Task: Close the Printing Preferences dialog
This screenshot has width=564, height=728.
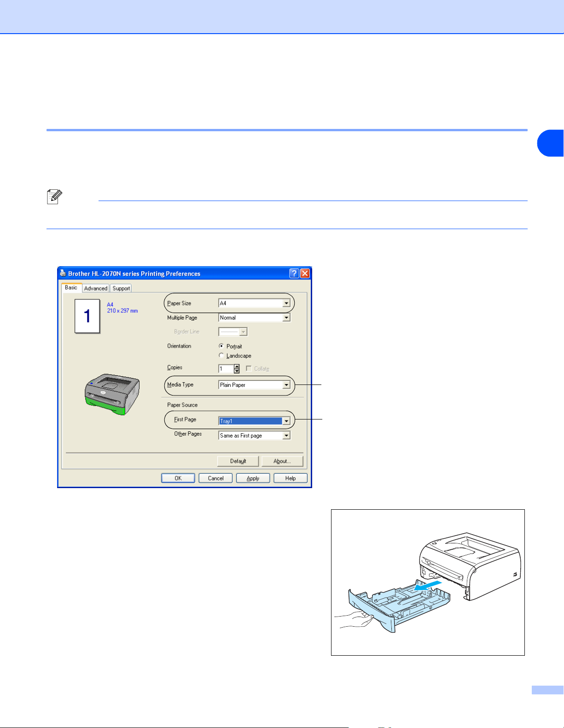Action: pos(305,274)
